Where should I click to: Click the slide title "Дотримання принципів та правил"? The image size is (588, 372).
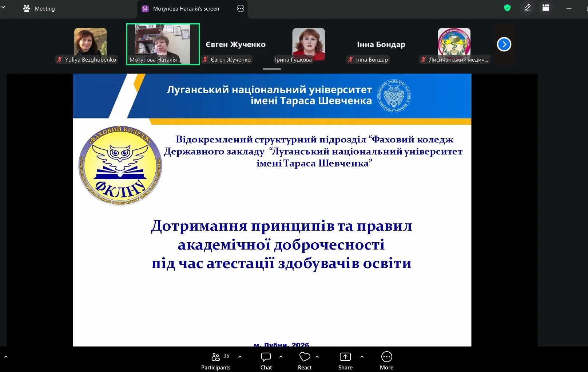(282, 226)
